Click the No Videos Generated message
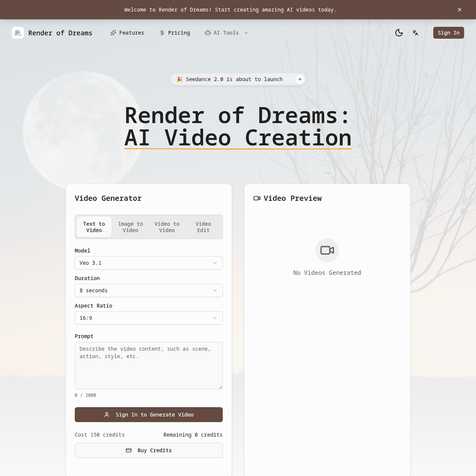The image size is (476, 476). (327, 273)
